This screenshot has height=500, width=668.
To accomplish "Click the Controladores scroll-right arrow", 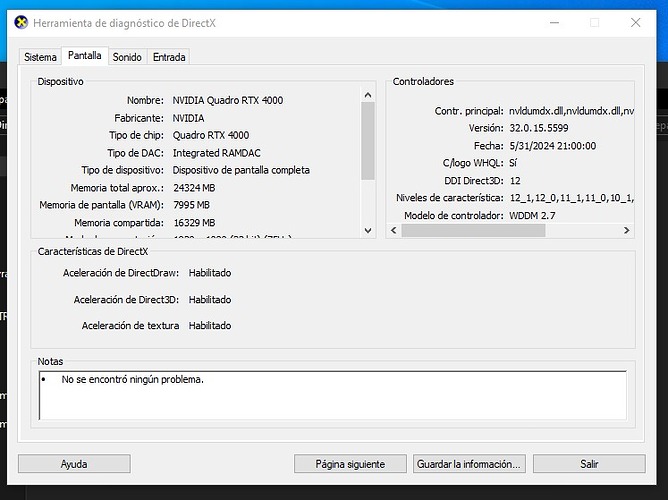I will pos(627,230).
